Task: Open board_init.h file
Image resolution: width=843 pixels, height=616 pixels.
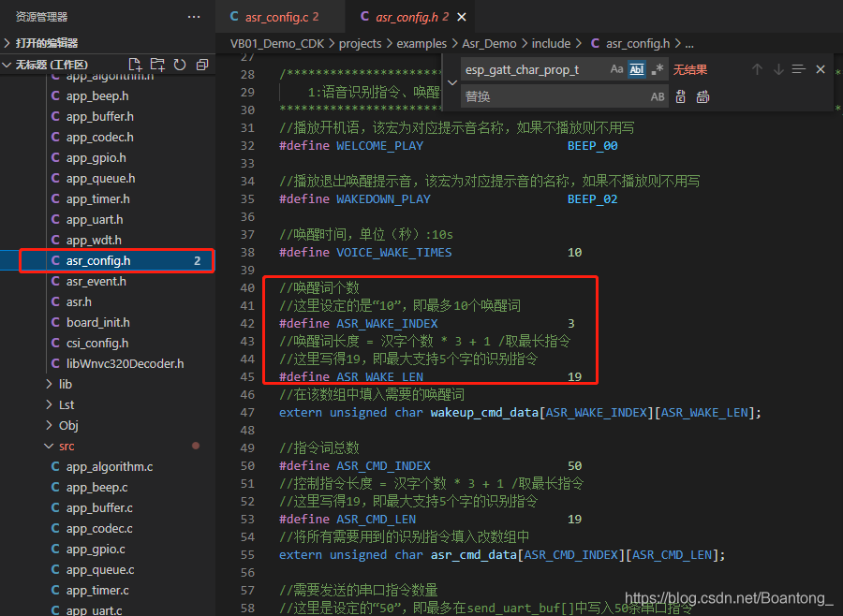Action: [x=108, y=323]
